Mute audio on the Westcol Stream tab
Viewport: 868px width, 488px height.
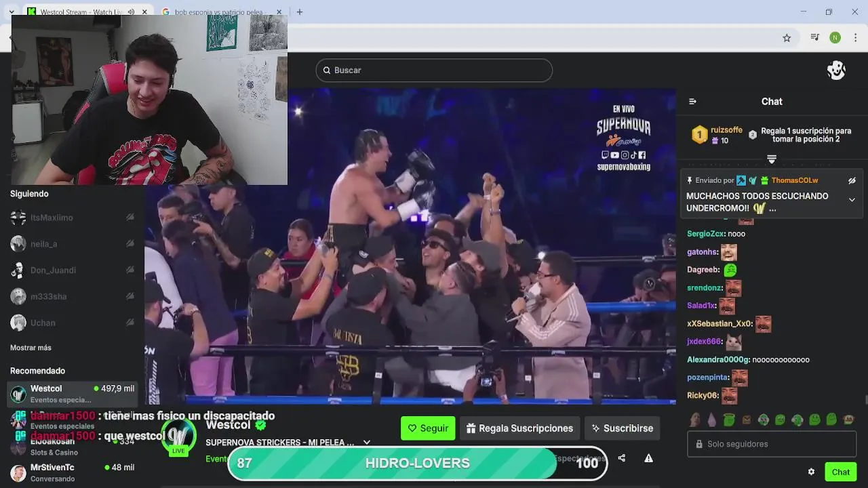point(131,12)
